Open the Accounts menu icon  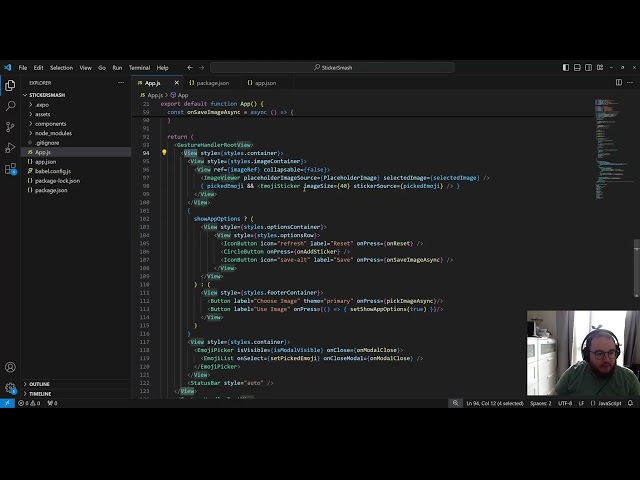pyautogui.click(x=10, y=367)
